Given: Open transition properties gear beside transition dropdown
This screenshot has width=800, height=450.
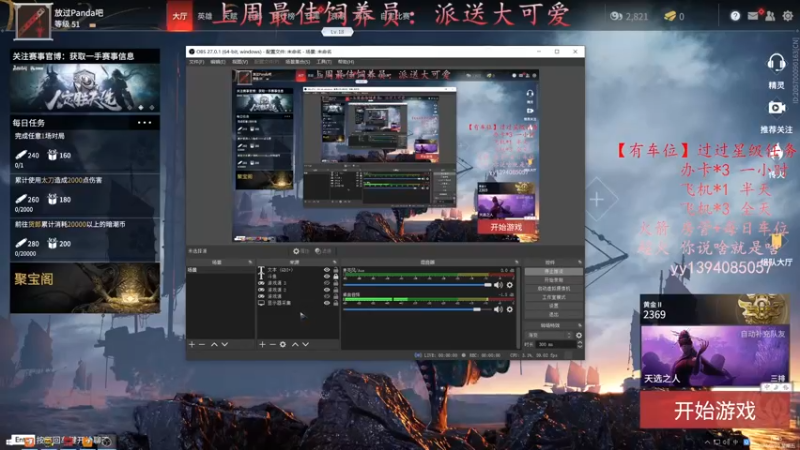Looking at the screenshot, I should [579, 335].
